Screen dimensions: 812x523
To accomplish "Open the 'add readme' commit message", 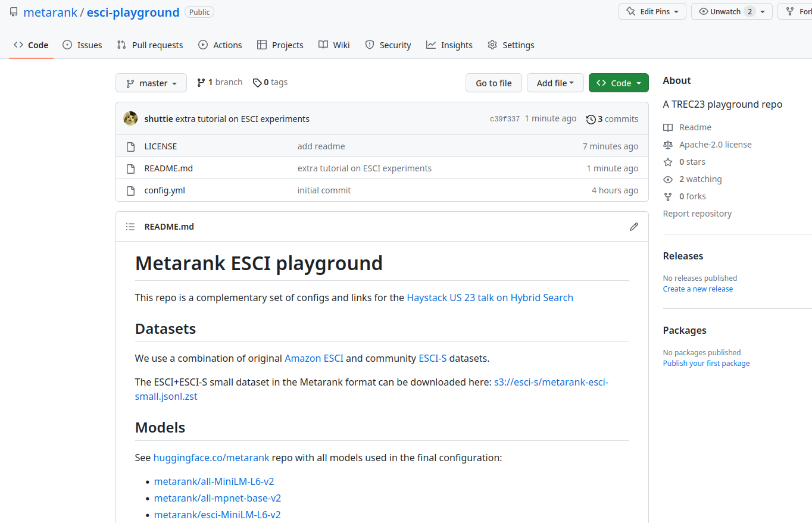I will tap(321, 146).
